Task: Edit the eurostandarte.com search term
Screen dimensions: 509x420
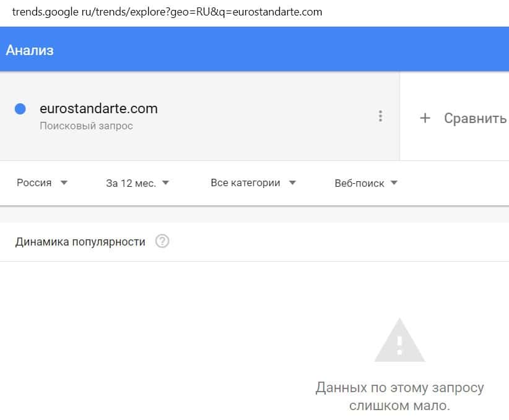Action: 98,109
